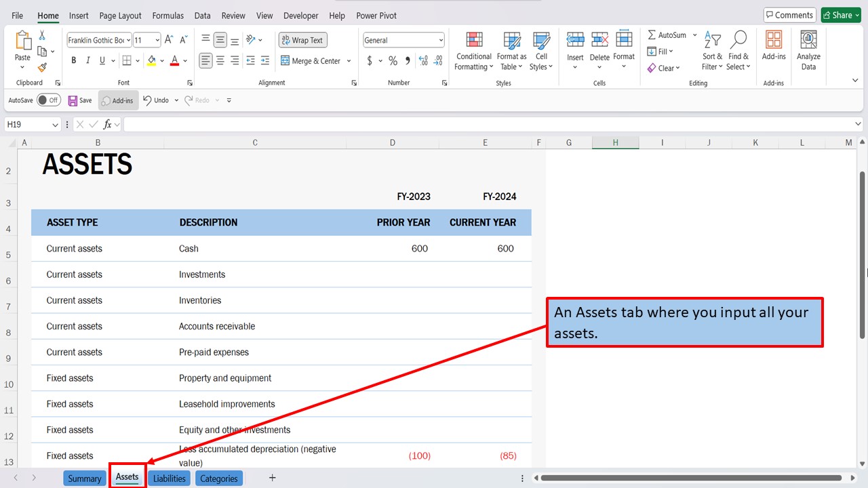
Task: Click the Undo button
Action: pos(156,100)
